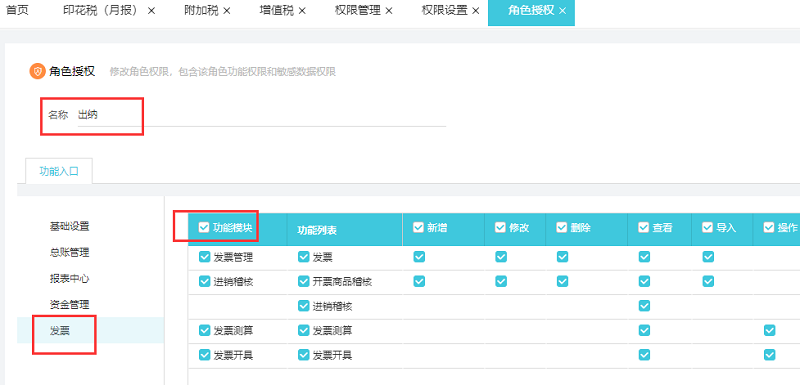Click the orange shield 角色授权 icon
This screenshot has width=800, height=385.
tap(38, 71)
